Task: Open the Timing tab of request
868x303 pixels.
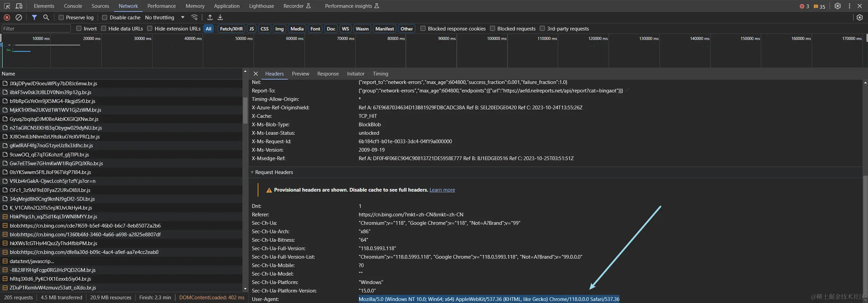Action: [x=380, y=73]
